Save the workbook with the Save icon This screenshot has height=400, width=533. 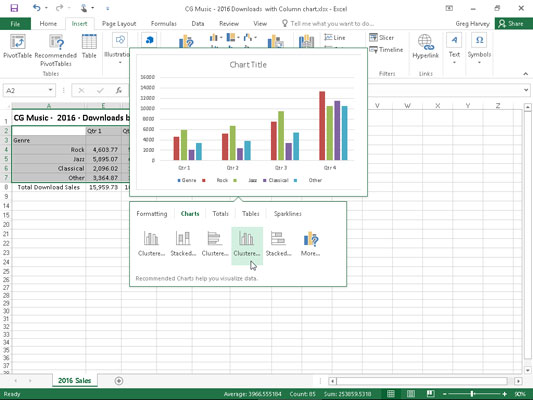click(x=14, y=8)
